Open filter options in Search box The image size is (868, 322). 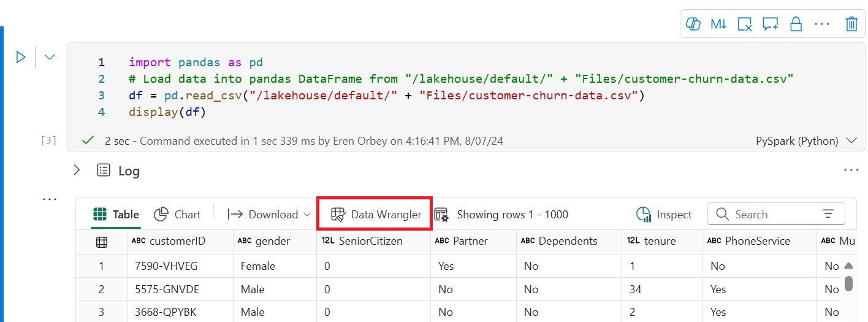pos(828,214)
